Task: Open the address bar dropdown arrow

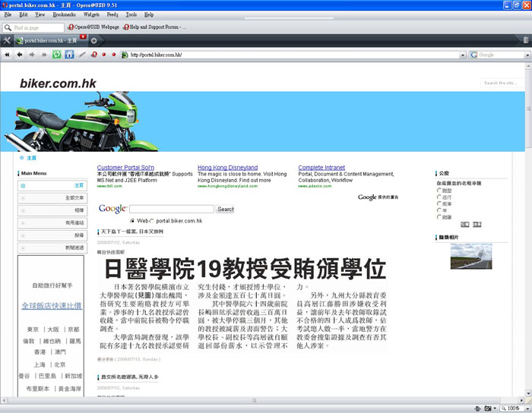Action: (x=462, y=55)
